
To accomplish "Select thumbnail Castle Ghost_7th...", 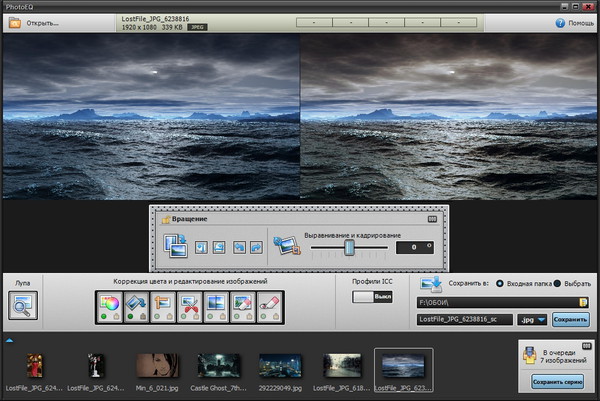I will point(218,371).
